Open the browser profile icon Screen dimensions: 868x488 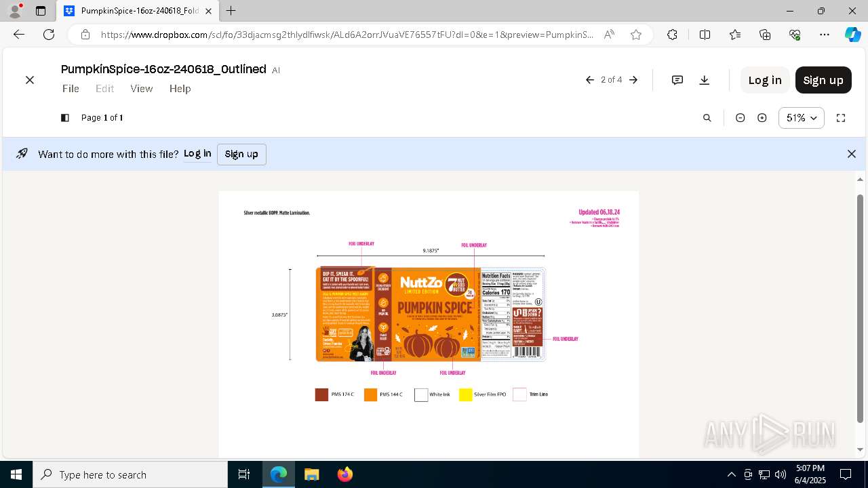tap(15, 11)
